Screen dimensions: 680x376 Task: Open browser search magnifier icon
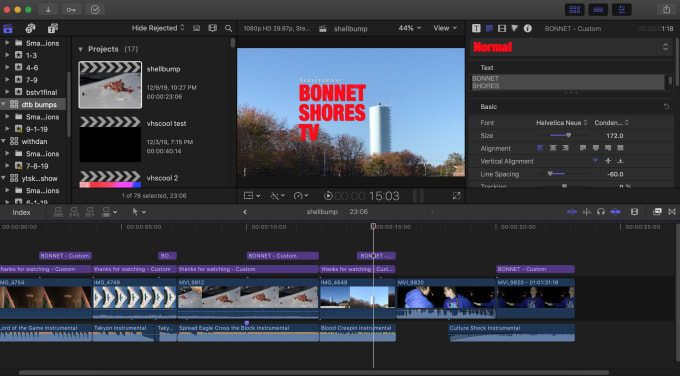(x=228, y=28)
